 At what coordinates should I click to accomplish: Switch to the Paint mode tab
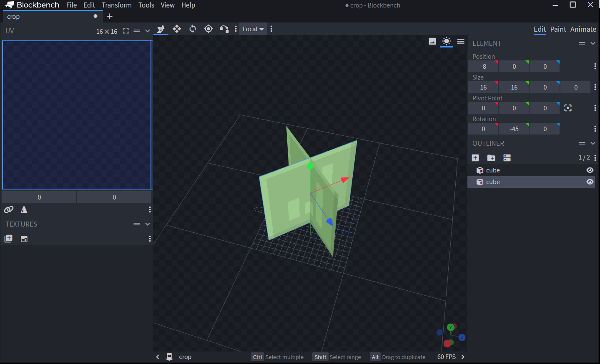[x=558, y=29]
